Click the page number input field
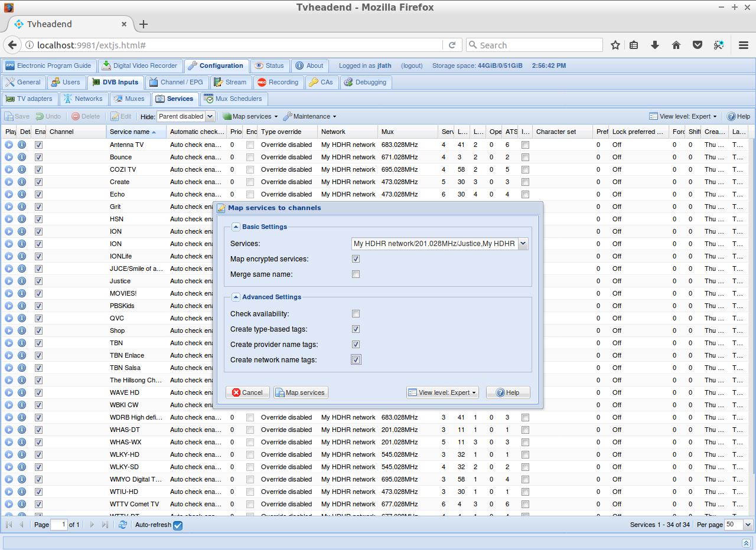The image size is (756, 550). point(58,525)
